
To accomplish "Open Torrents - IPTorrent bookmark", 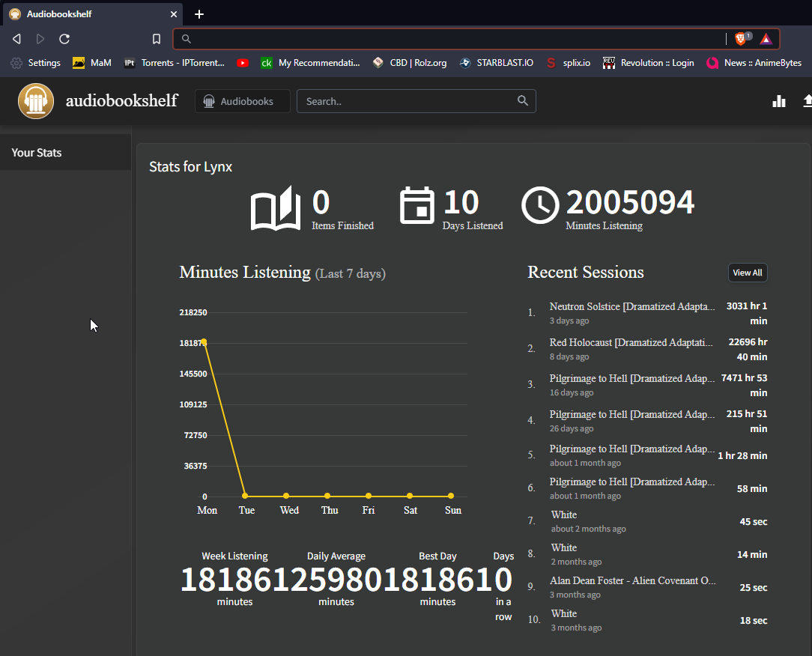I will [174, 63].
